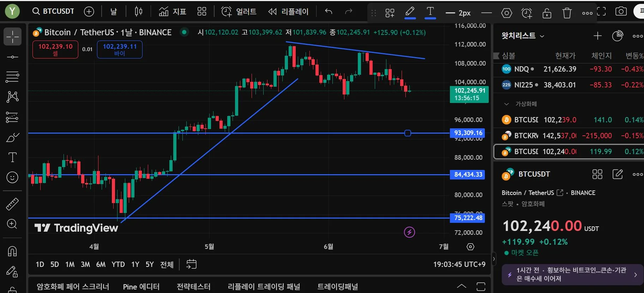The height and width of the screenshot is (293, 644).
Task: Open the line style dropdown
Action: [486, 13]
